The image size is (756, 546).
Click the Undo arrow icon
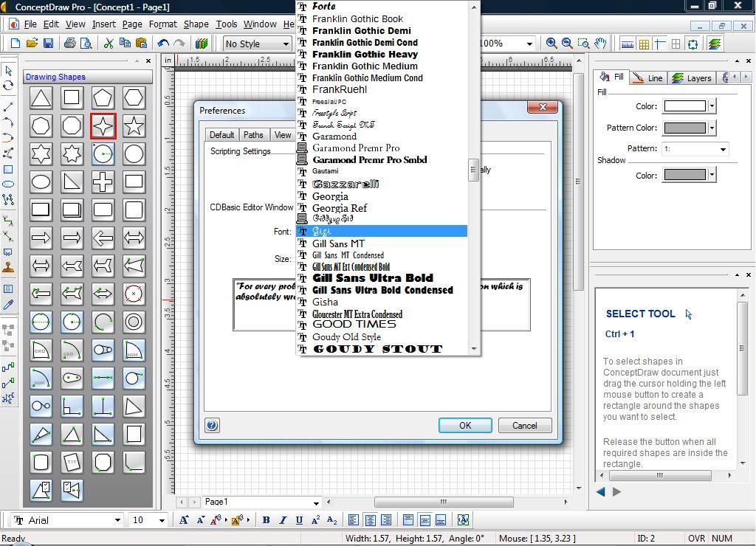tap(163, 44)
